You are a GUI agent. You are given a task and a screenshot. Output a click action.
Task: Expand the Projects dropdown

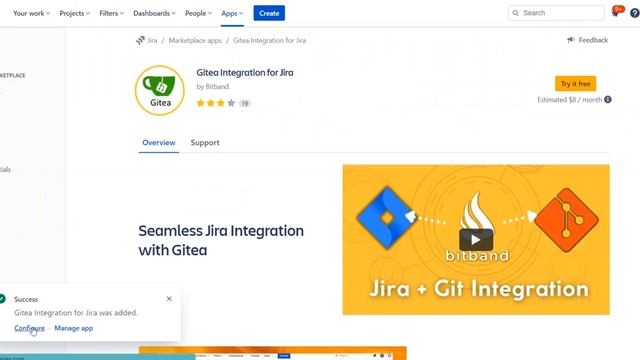coord(75,13)
